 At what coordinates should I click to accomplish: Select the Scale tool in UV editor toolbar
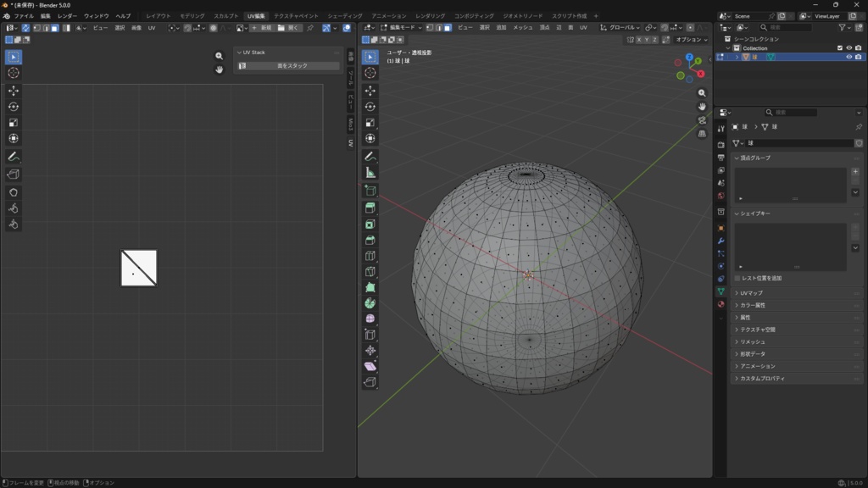tap(14, 122)
